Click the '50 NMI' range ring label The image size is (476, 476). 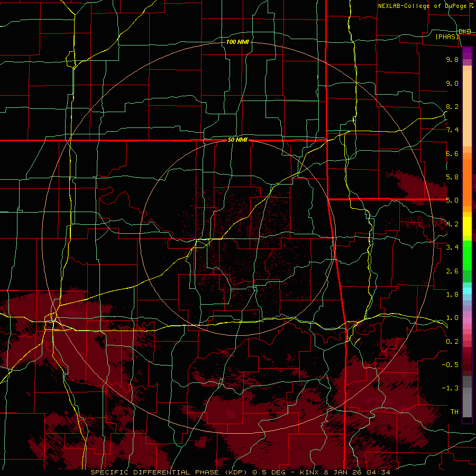(x=237, y=140)
